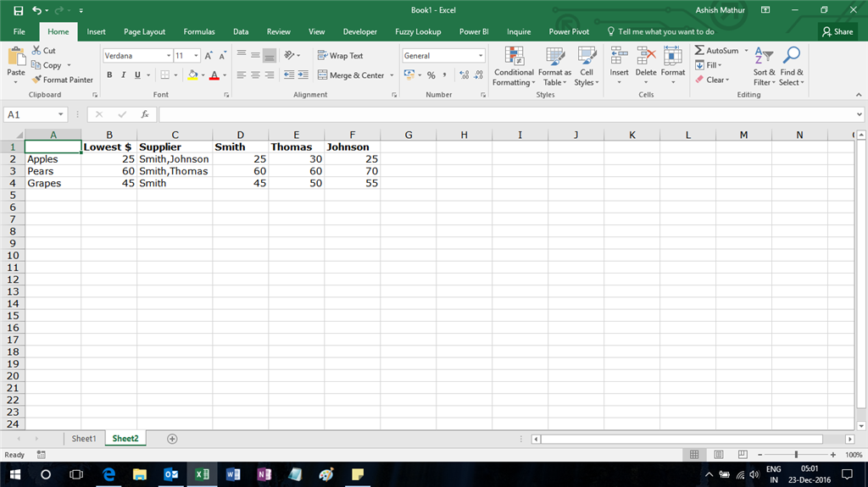Open the File tab
Viewport: 868px width, 487px height.
click(19, 31)
